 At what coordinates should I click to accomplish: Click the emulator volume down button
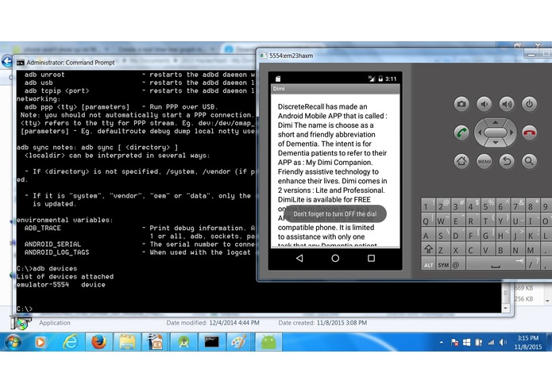(x=484, y=104)
